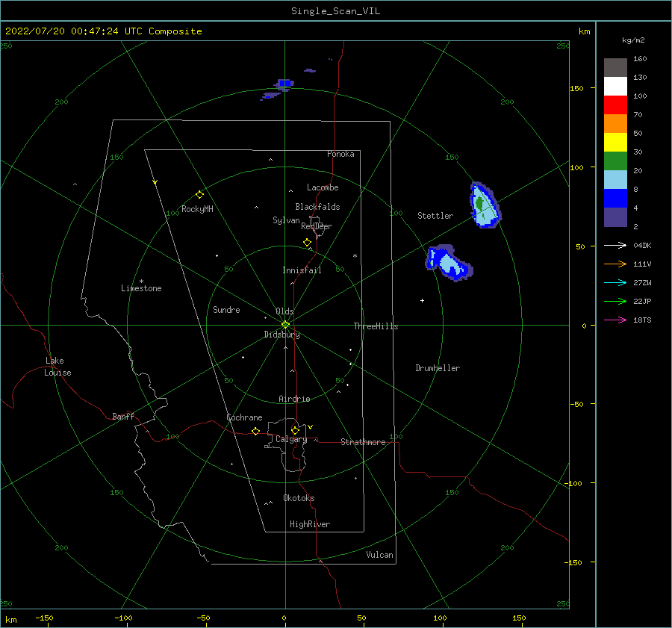The width and height of the screenshot is (672, 628).
Task: Pick the white 100–130 legend swatch
Action: coord(615,87)
